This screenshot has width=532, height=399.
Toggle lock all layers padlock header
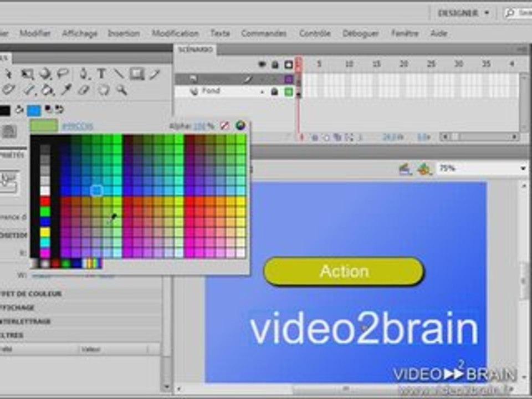pyautogui.click(x=275, y=64)
